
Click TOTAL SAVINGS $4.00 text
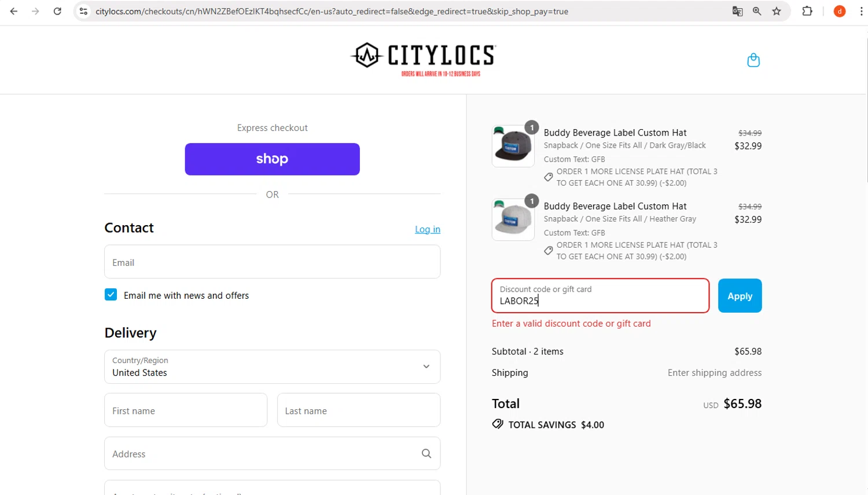556,424
